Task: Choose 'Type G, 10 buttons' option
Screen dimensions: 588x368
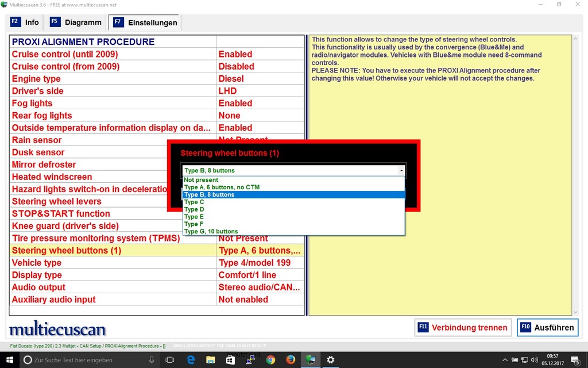Action: coord(293,231)
